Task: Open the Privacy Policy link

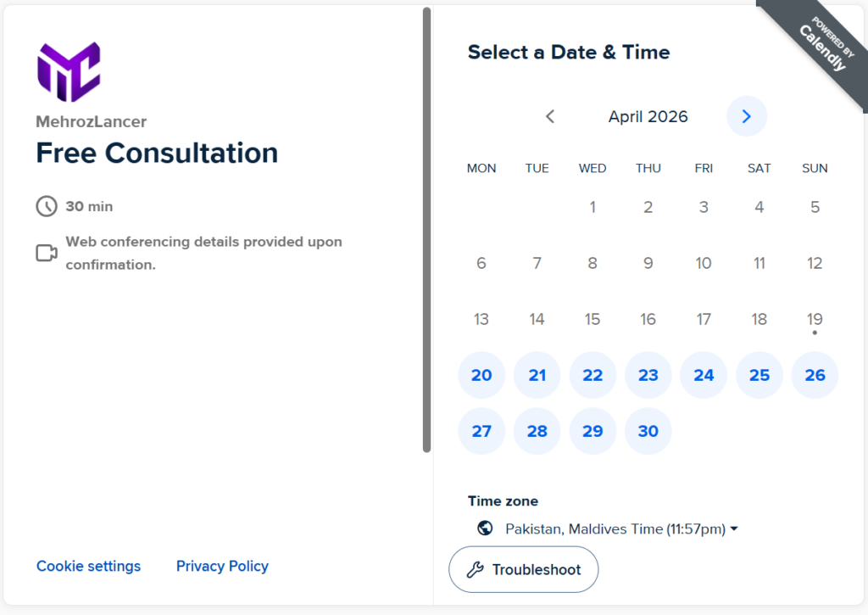Action: [222, 566]
